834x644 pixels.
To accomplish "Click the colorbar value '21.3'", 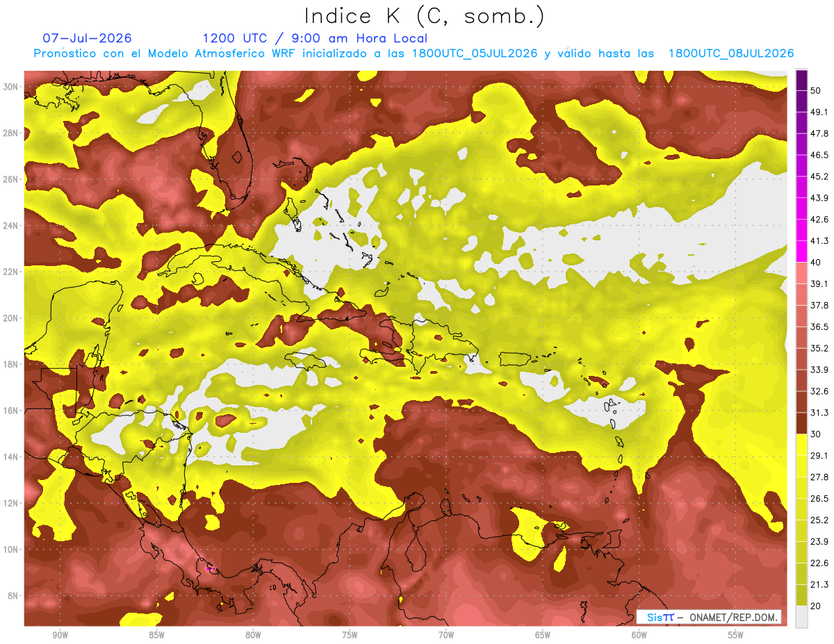I will tap(819, 584).
